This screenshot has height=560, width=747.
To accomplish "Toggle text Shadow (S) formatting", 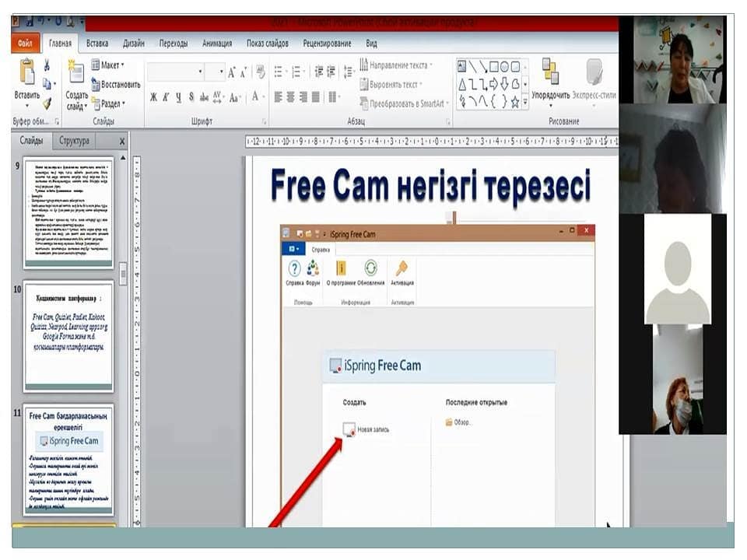I will [x=191, y=97].
